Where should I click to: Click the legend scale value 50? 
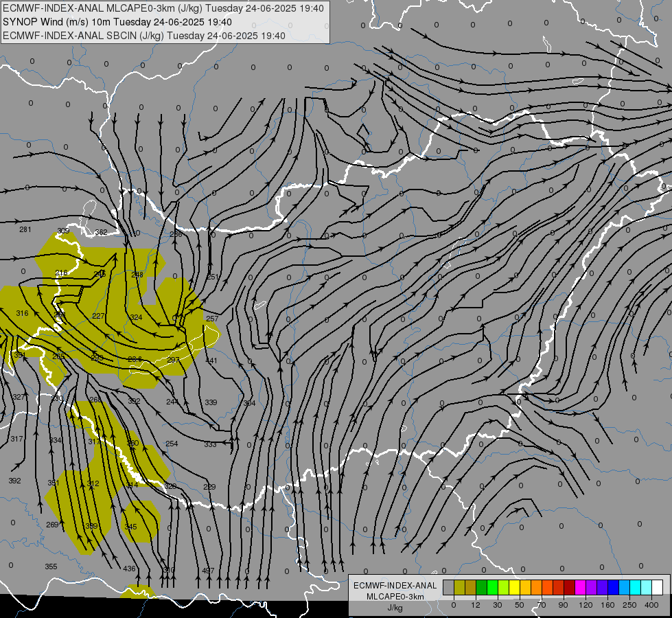519,605
